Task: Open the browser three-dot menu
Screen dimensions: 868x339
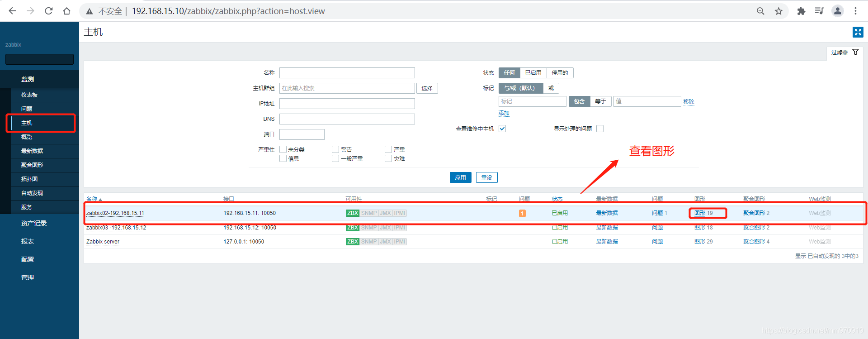Action: [x=855, y=11]
